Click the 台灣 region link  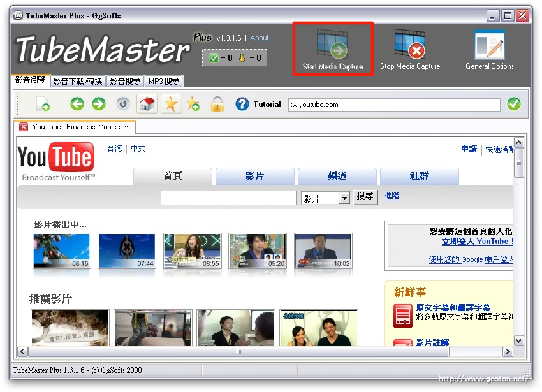click(115, 149)
